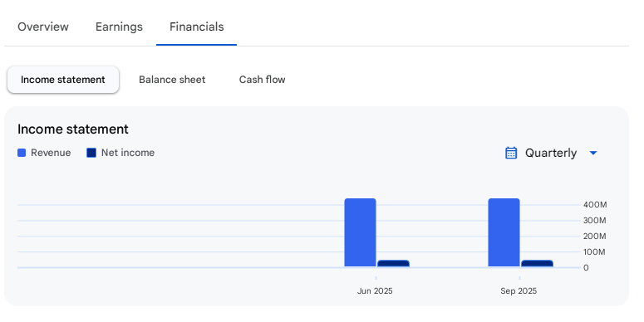Click the calendar icon beside Quarterly
The width and height of the screenshot is (644, 322).
coord(511,153)
